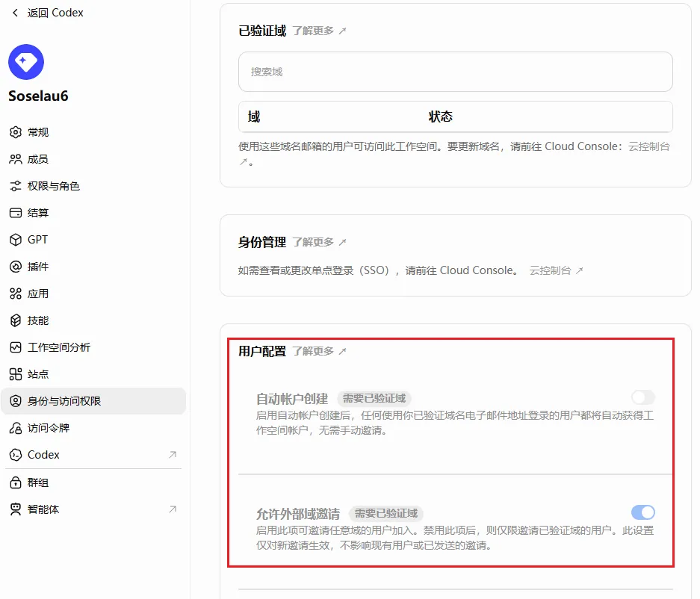Viewport: 700px width, 599px height.
Task: Click the arrow icon after 用户配置 了解更多
Action: (x=342, y=351)
